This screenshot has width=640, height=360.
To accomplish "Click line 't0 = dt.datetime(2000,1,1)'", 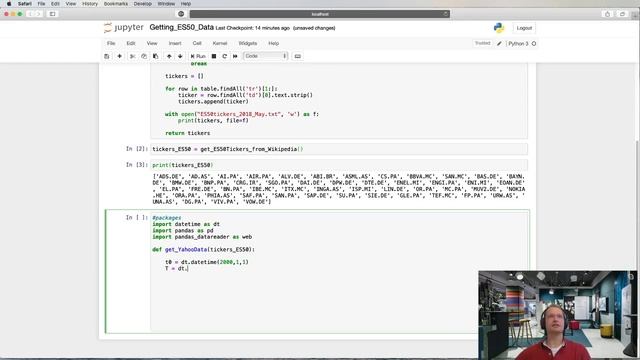I will click(x=207, y=262).
